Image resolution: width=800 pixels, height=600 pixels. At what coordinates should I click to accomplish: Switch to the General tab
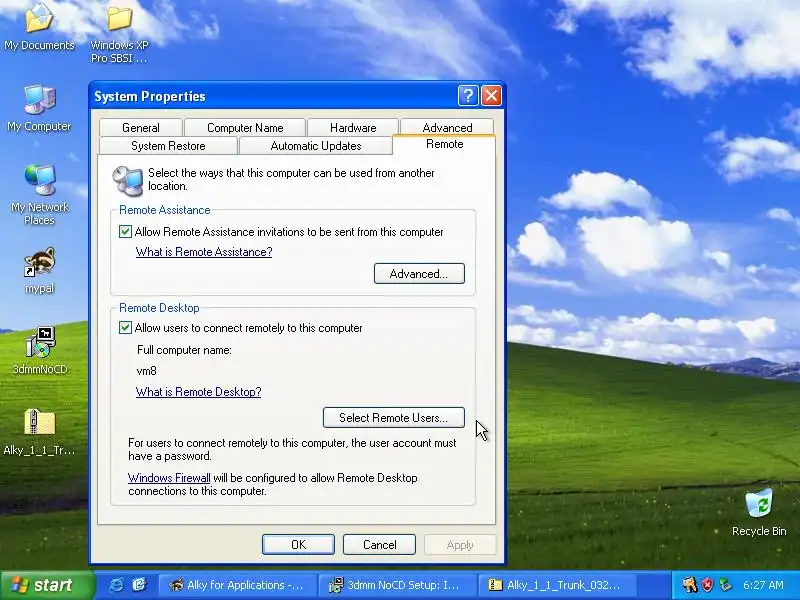[x=141, y=128]
